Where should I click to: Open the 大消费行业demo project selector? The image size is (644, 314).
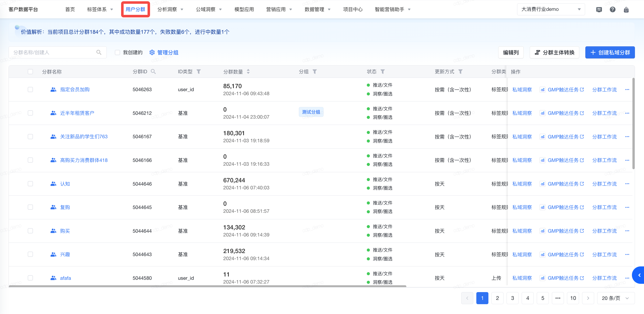551,9
